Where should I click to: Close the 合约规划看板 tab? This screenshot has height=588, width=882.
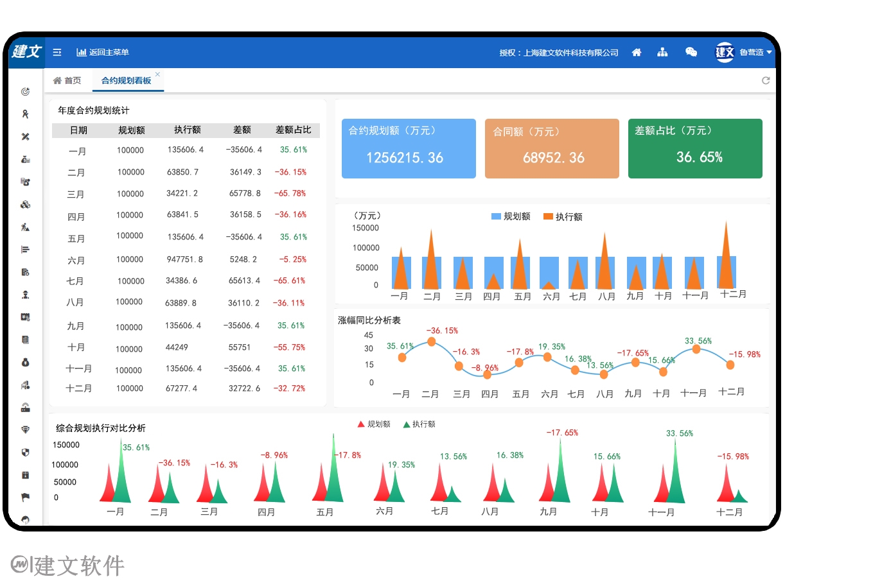157,74
